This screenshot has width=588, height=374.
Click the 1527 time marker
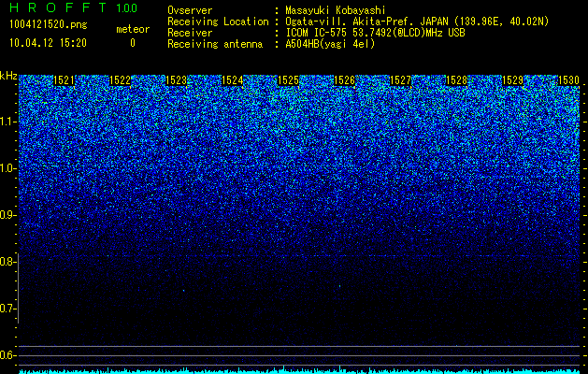click(x=400, y=80)
